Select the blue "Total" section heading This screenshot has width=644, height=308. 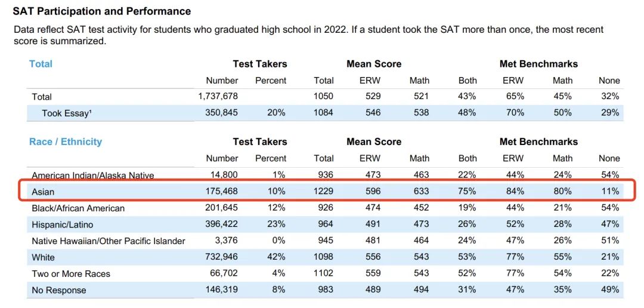41,64
